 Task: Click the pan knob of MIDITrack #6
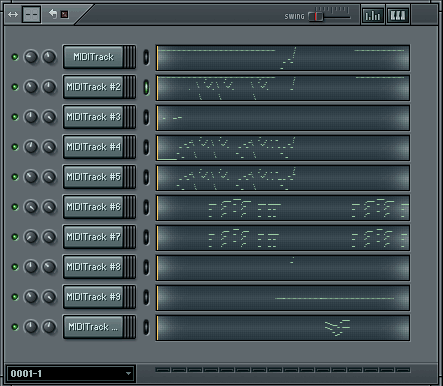point(31,207)
